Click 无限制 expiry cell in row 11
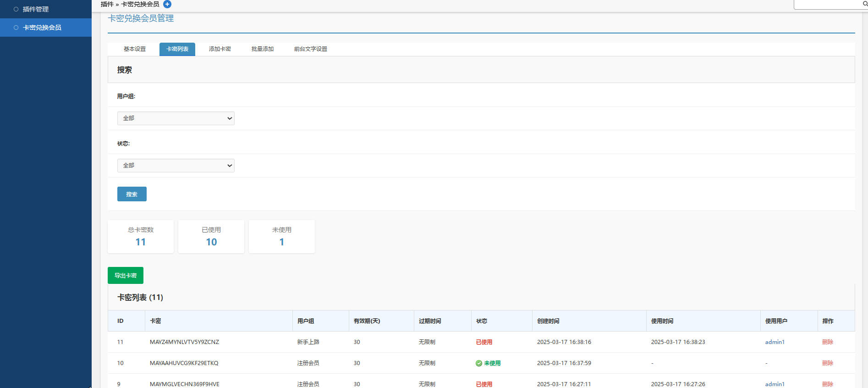The height and width of the screenshot is (388, 868). click(x=427, y=342)
